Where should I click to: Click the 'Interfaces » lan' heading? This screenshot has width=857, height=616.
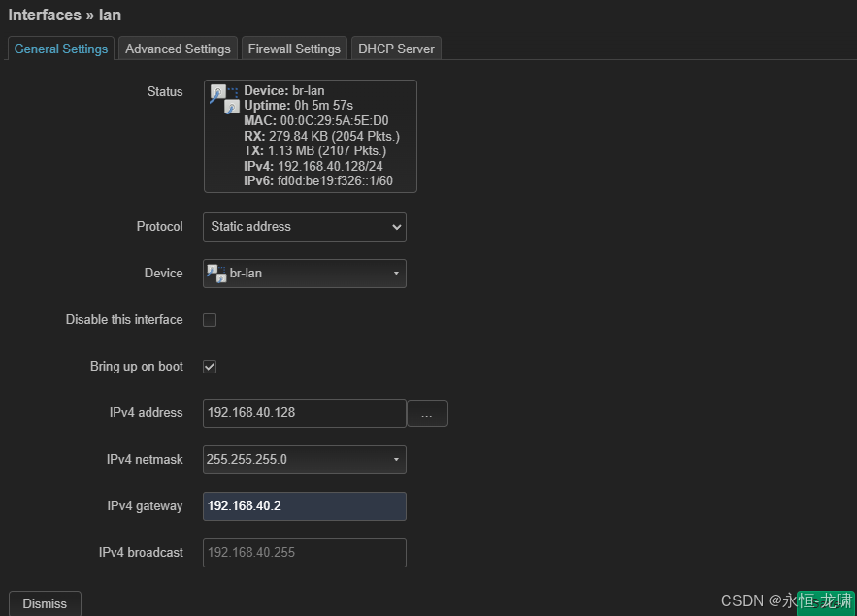[x=64, y=15]
